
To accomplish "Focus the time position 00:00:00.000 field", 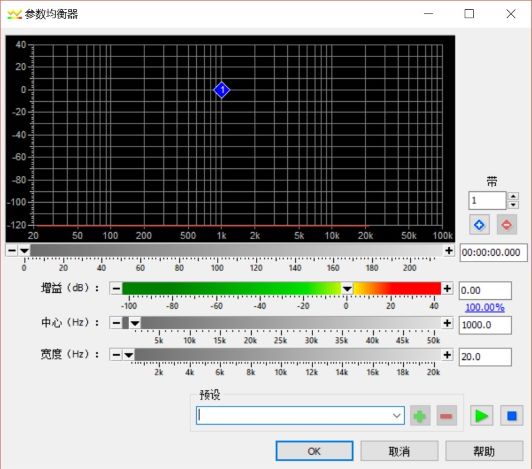I will pyautogui.click(x=493, y=252).
